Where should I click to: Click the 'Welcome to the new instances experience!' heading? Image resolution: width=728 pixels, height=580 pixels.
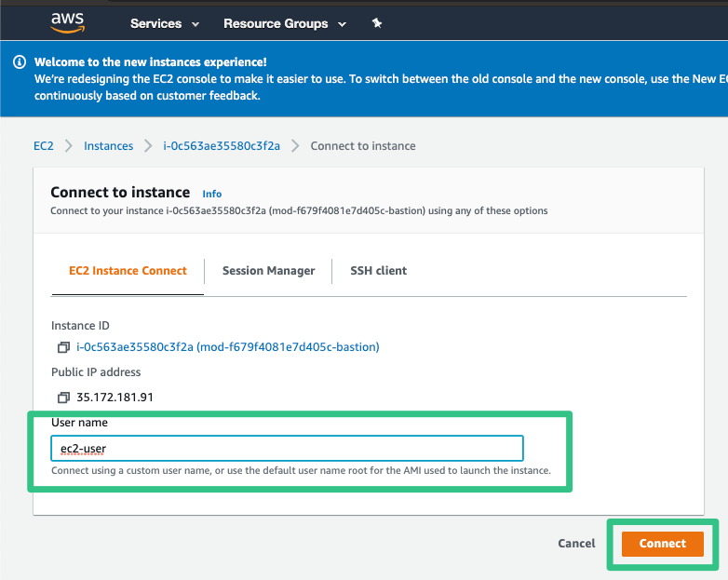pyautogui.click(x=151, y=61)
